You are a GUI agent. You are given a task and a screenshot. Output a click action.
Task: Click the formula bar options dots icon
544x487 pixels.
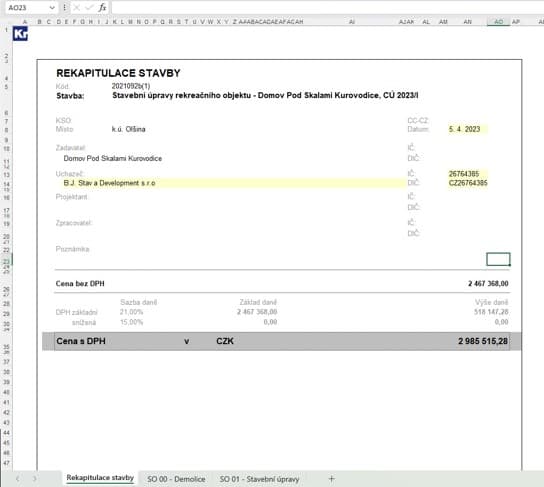(x=65, y=7)
